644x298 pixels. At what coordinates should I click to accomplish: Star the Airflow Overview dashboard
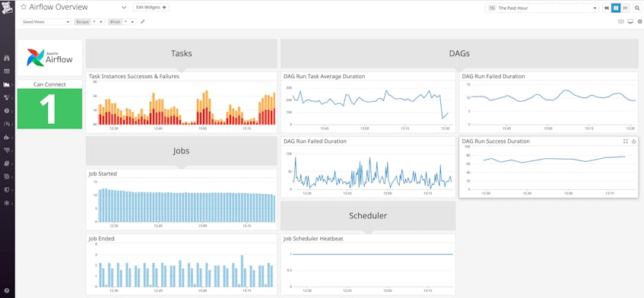click(x=24, y=8)
